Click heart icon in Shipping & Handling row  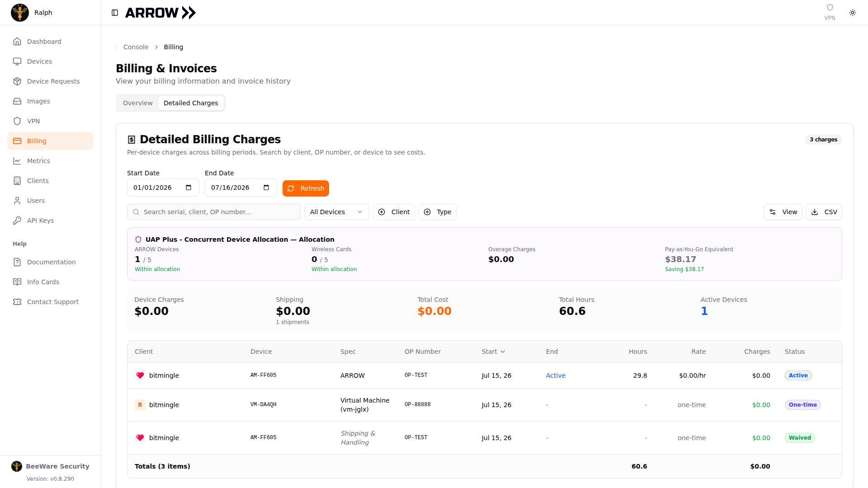click(140, 438)
